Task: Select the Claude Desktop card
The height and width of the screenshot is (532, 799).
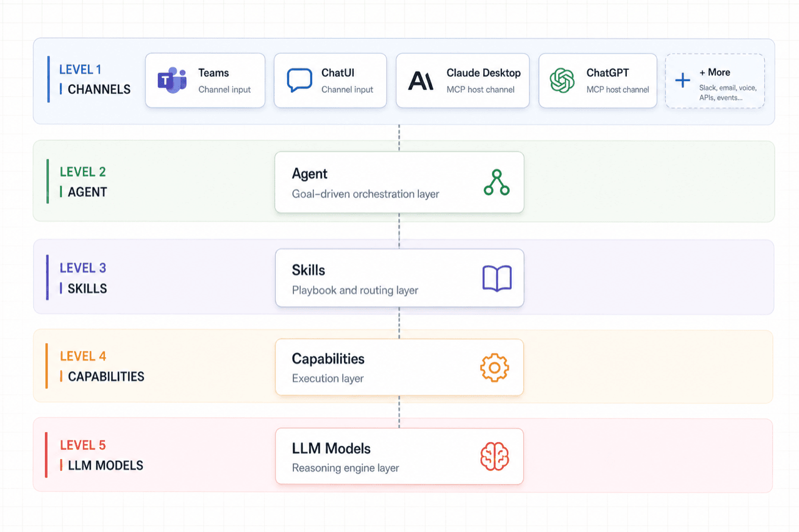Action: (463, 80)
